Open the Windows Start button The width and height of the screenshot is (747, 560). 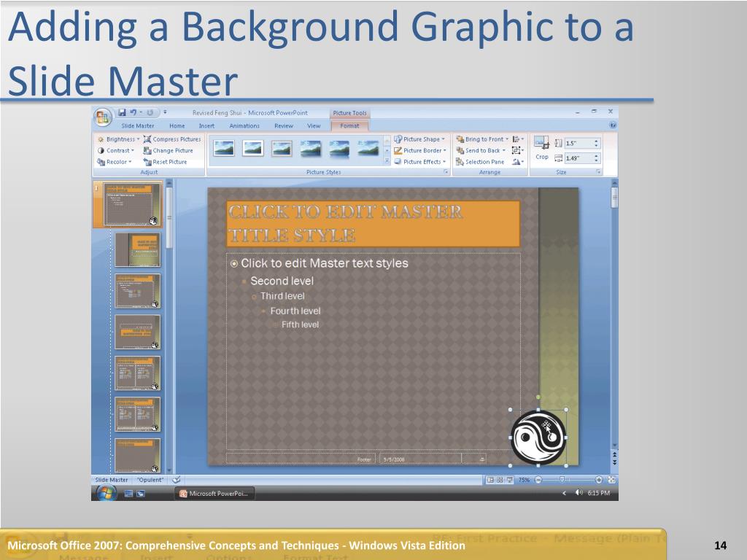tap(106, 494)
